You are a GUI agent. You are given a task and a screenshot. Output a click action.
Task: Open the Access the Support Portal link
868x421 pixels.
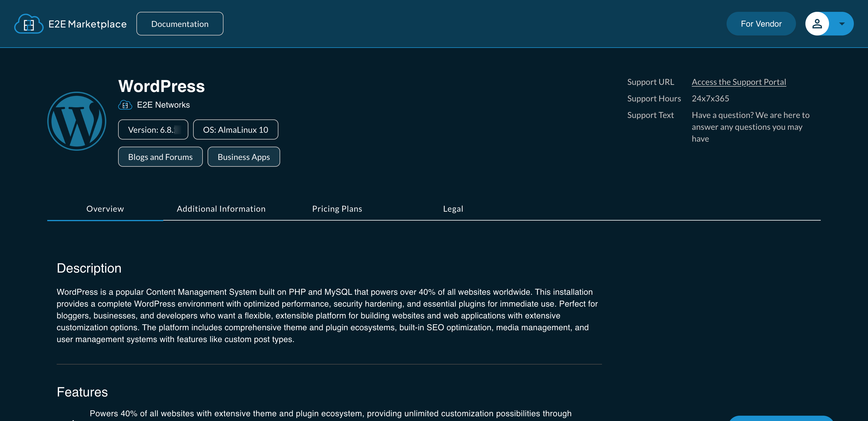tap(739, 82)
